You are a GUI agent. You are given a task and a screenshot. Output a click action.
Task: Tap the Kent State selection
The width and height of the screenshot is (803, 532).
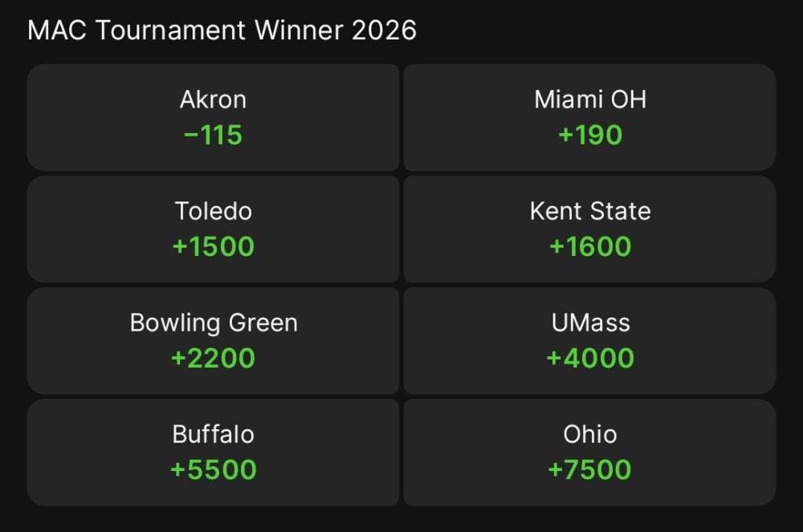[x=589, y=229]
